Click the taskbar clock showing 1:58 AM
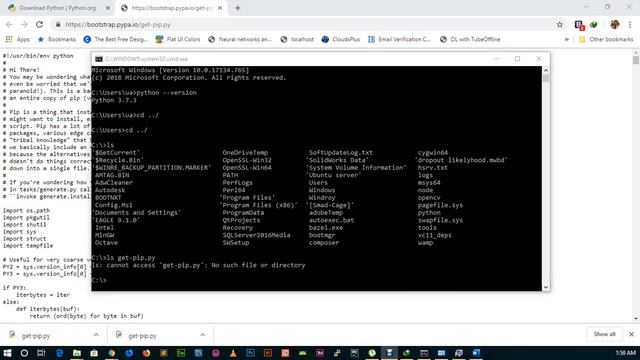 click(625, 353)
